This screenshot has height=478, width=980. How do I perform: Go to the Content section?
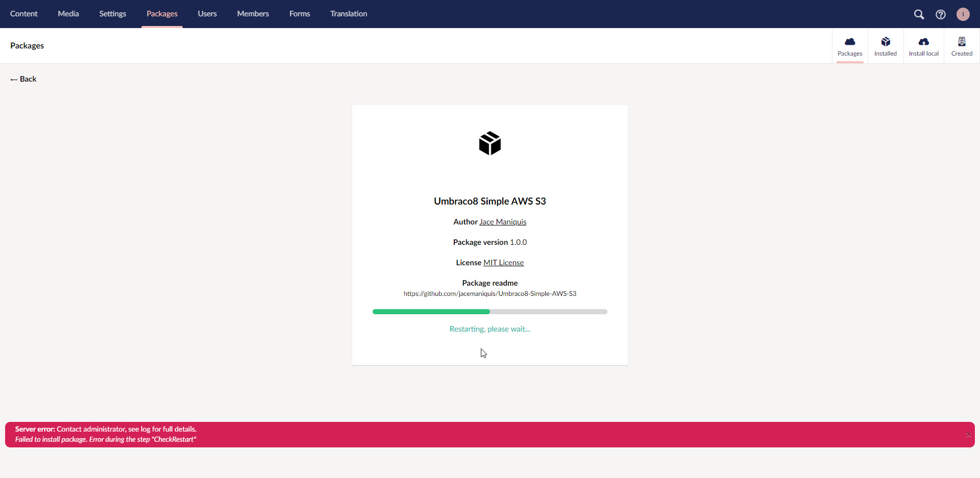tap(24, 14)
